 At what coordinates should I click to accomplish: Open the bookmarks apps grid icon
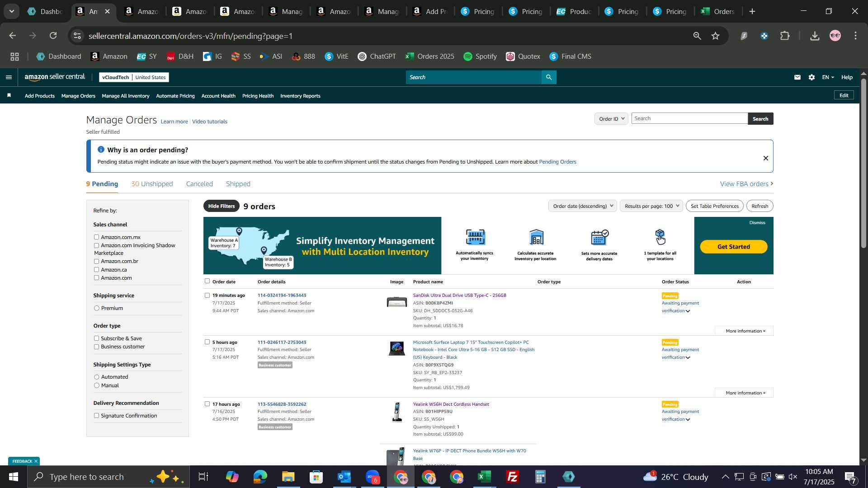pos(14,56)
